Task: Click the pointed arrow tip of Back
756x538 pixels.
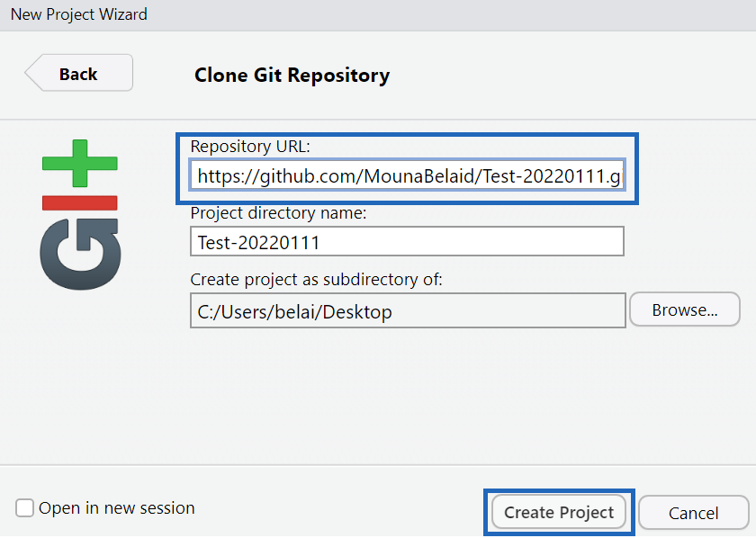Action: [30, 73]
